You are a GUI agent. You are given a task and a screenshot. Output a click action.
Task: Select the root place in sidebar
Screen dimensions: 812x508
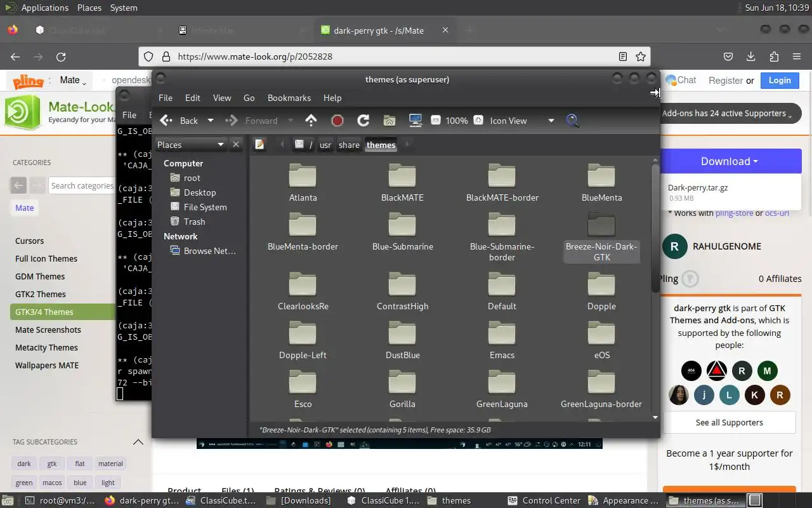(192, 178)
